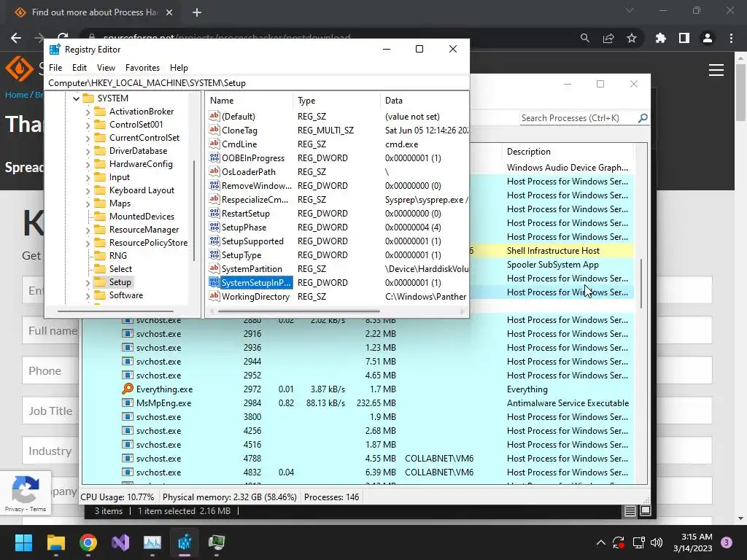The height and width of the screenshot is (560, 747).
Task: Click Description column header in Process Hacker
Action: click(528, 152)
